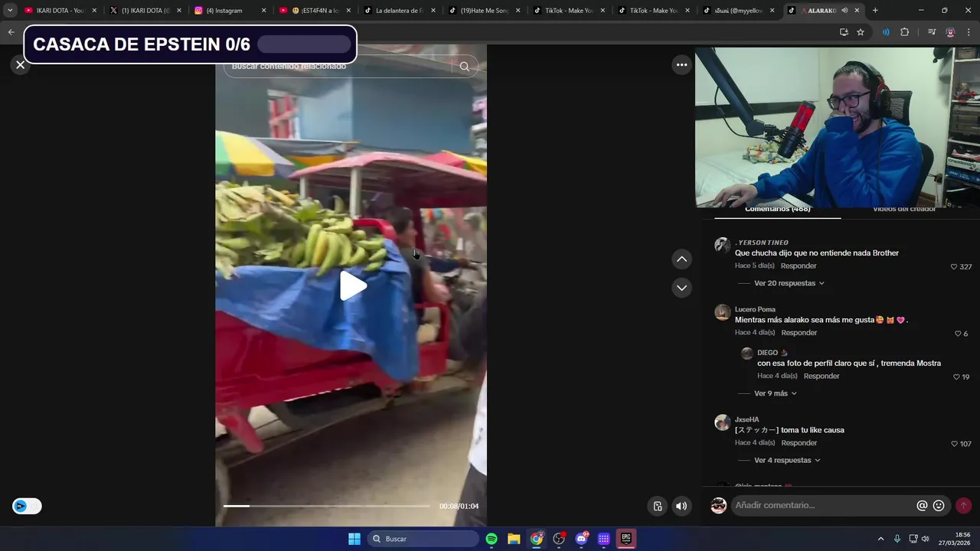
Task: Open File Explorer from the taskbar
Action: point(514,539)
